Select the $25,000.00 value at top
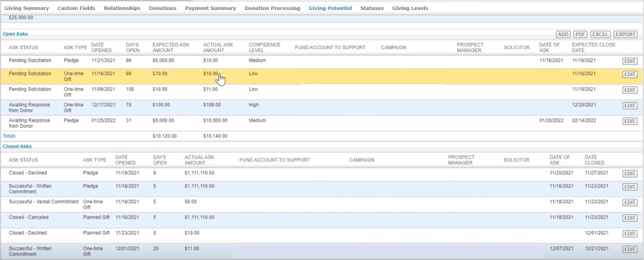Image resolution: width=644 pixels, height=260 pixels. tap(21, 18)
